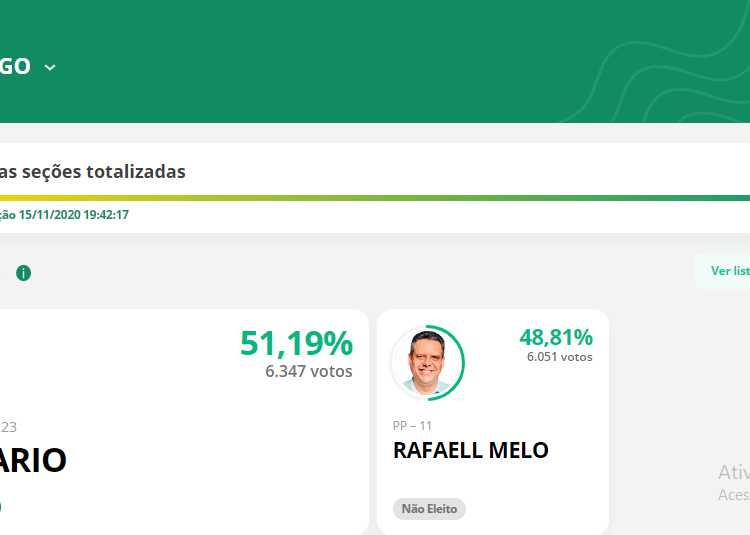Click the green header banner wave pattern
This screenshot has height=535, width=750.
[660, 76]
